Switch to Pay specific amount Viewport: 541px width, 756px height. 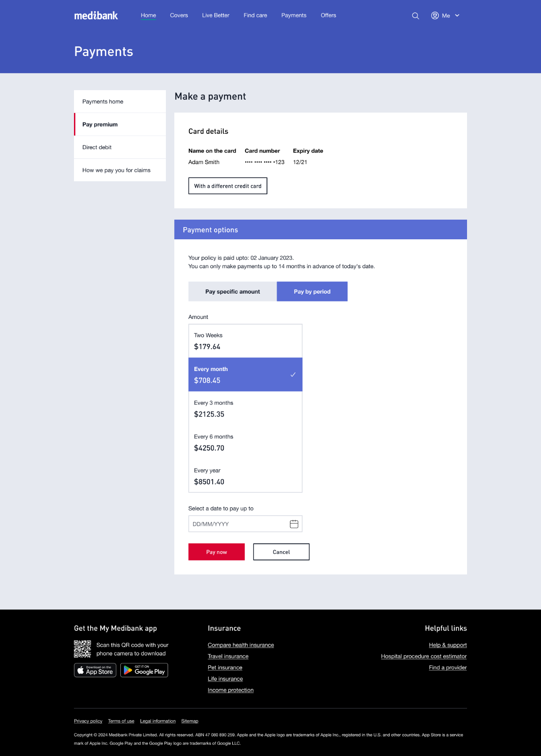(x=232, y=291)
